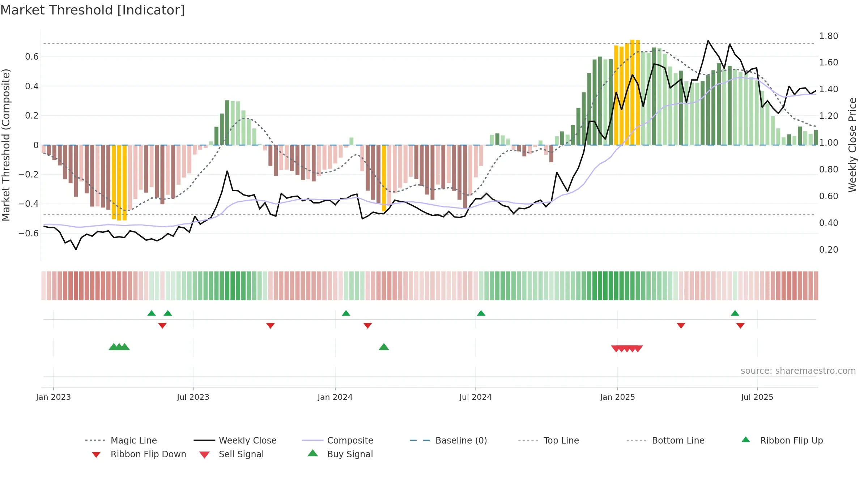Click the Jul 2024 axis label
Screen dimensions: 868x488
pyautogui.click(x=476, y=397)
